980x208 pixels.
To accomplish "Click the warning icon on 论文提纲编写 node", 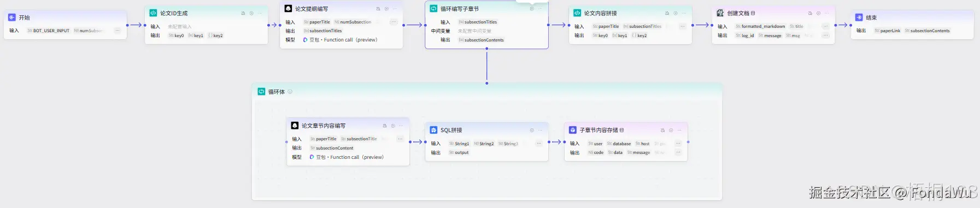I will (x=378, y=9).
